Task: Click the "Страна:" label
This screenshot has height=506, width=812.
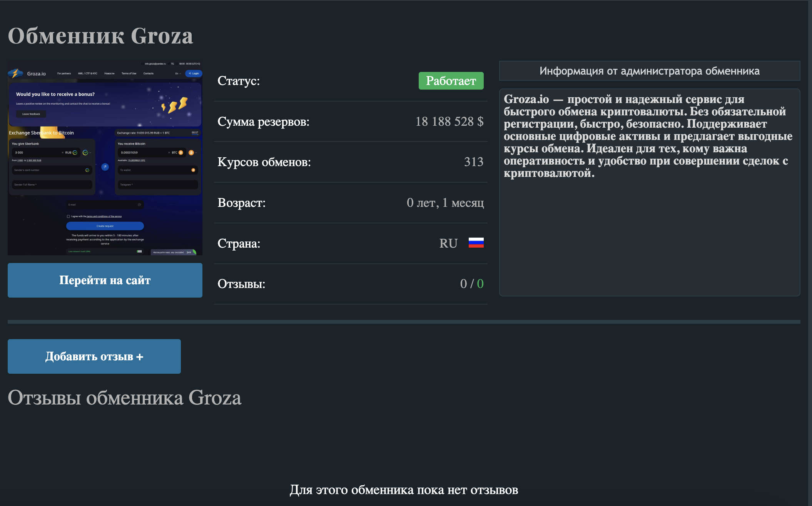Action: (x=239, y=243)
